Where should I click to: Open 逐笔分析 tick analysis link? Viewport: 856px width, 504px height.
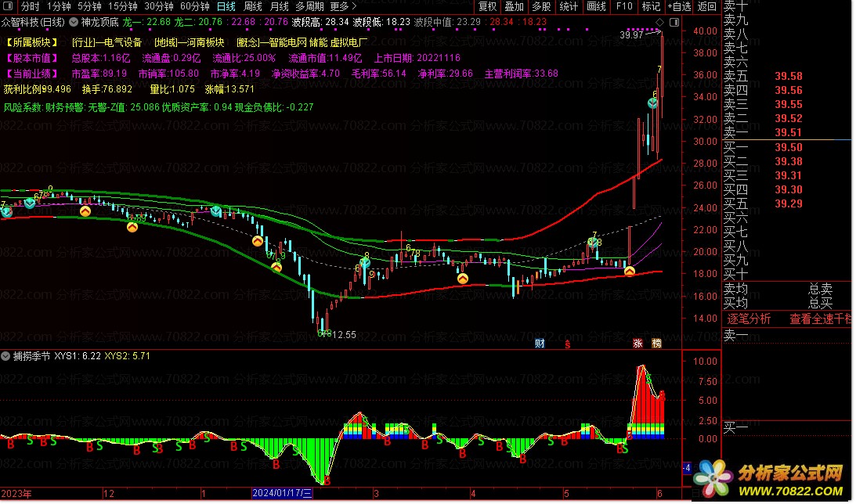(749, 319)
